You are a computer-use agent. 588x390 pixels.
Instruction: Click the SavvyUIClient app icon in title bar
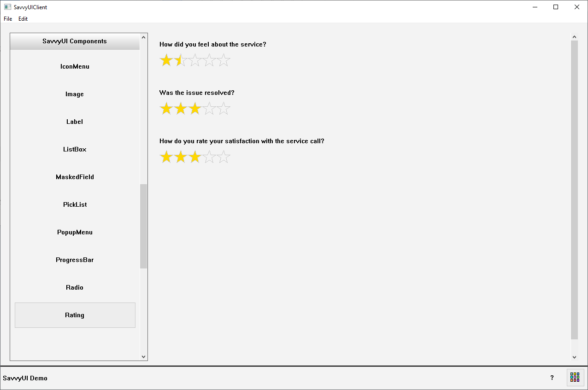7,7
